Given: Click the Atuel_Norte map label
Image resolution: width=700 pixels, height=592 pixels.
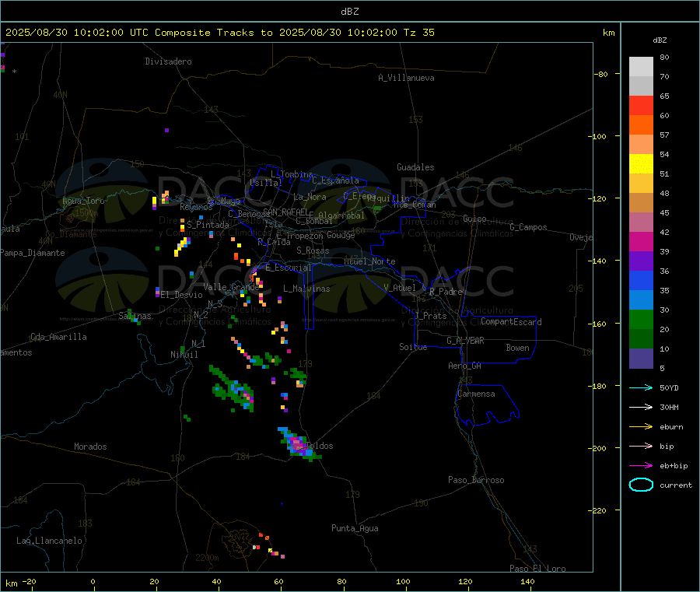Looking at the screenshot, I should 369,261.
